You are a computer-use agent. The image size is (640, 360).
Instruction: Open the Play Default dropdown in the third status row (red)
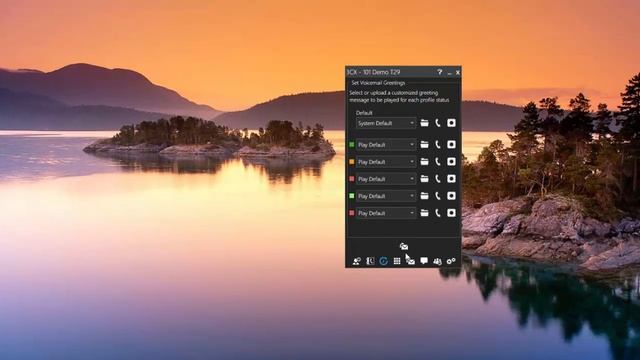[x=386, y=179]
